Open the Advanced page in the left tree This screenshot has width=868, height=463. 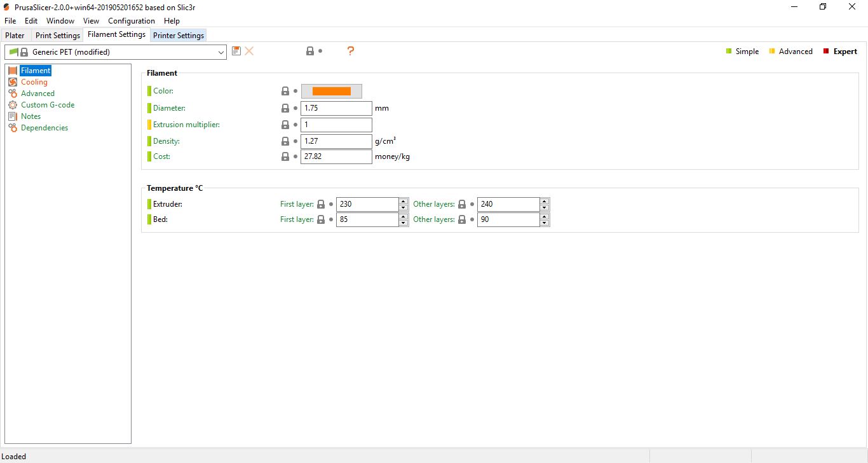tap(37, 93)
